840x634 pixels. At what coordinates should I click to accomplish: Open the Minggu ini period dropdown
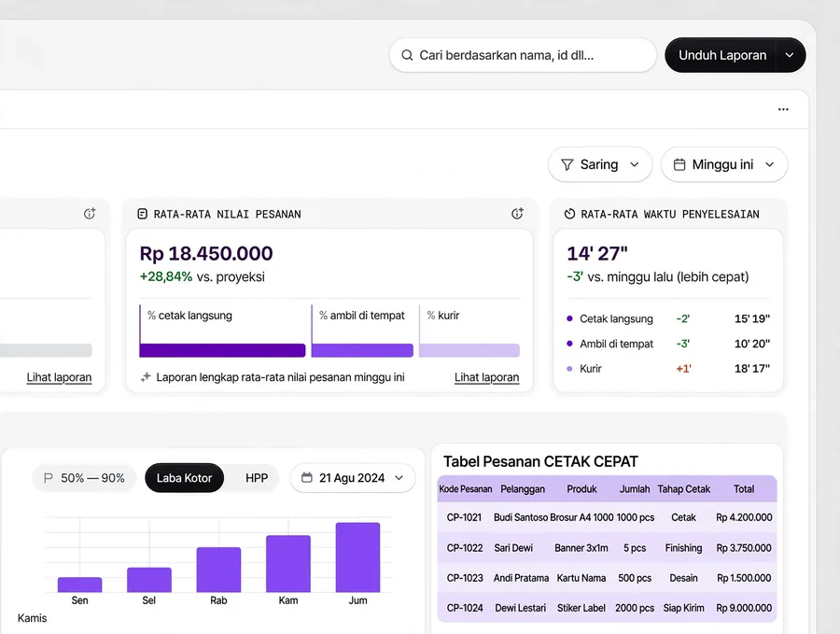coord(724,164)
